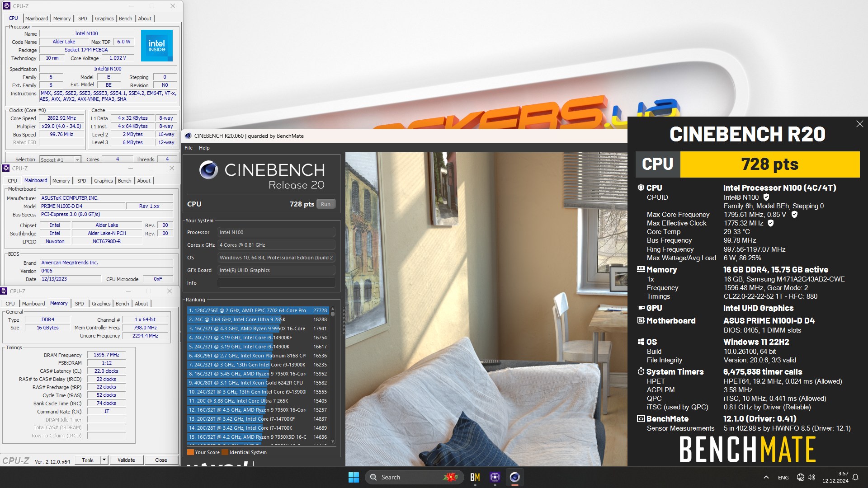Click the Cinebench window title bar icon
868x488 pixels.
[x=188, y=136]
